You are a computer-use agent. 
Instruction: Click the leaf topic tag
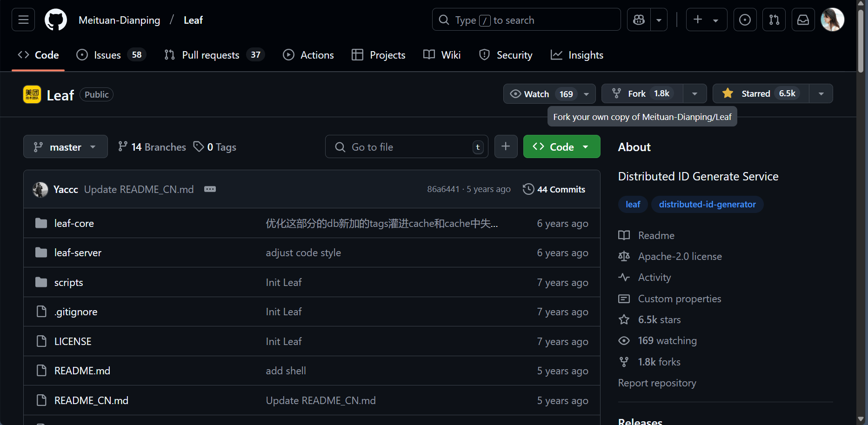pos(633,204)
